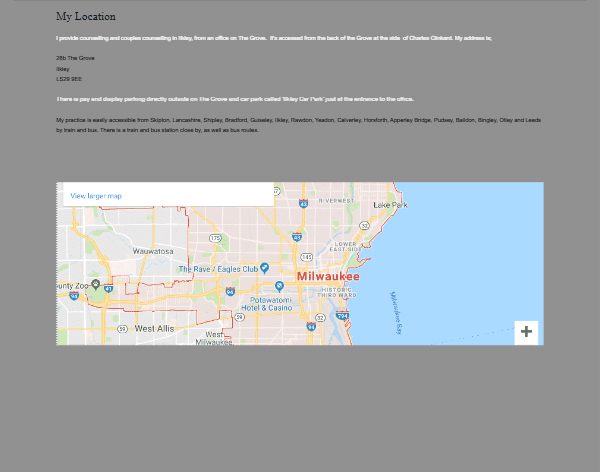
Task: Click the zoom in plus button on map
Action: tap(526, 332)
